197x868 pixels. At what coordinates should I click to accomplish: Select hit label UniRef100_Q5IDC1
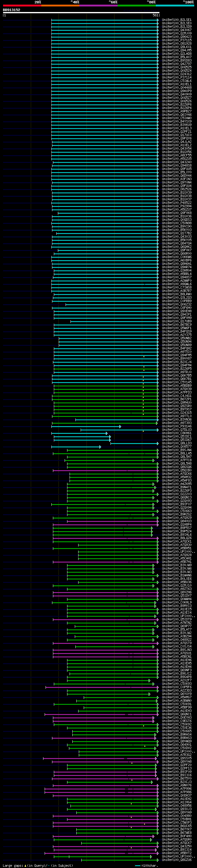[177, 436]
